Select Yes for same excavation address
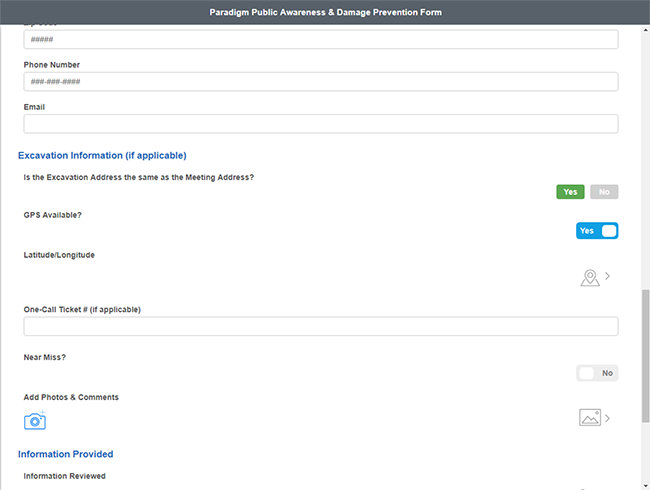Image resolution: width=650 pixels, height=490 pixels. pos(570,192)
